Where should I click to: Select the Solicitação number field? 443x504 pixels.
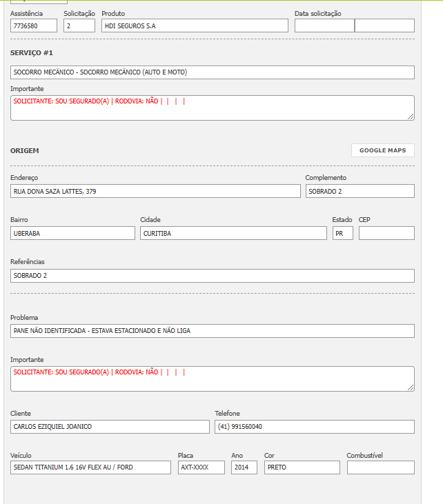coord(79,26)
